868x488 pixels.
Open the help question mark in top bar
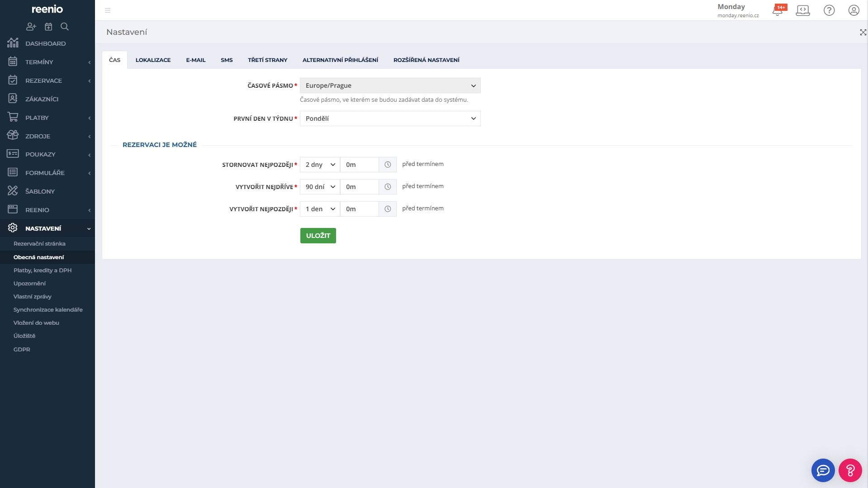tap(829, 10)
